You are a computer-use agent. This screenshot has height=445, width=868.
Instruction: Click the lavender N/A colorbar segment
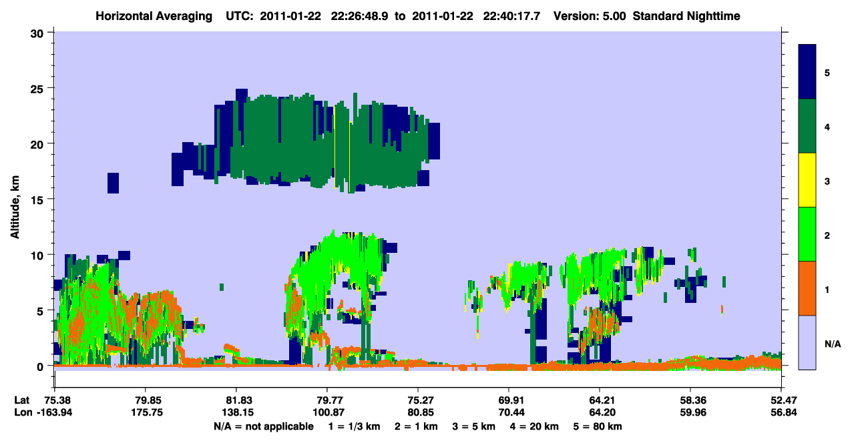(808, 342)
